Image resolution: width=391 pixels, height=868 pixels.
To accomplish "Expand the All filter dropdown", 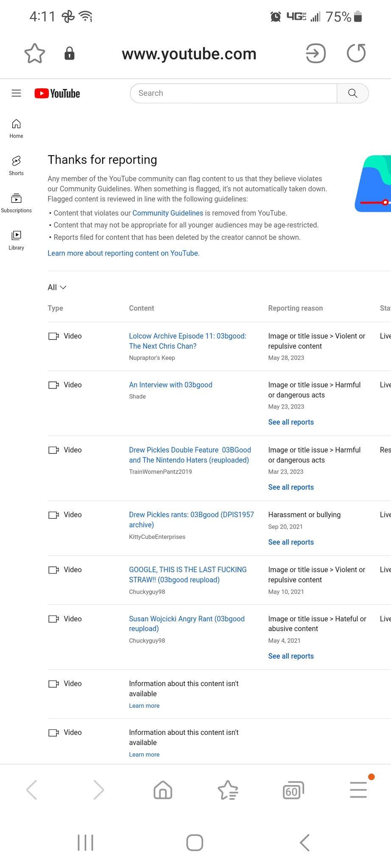I will tap(57, 287).
